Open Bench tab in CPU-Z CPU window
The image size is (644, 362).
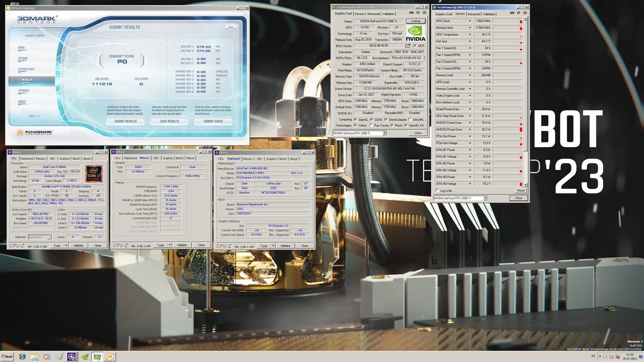pyautogui.click(x=76, y=158)
